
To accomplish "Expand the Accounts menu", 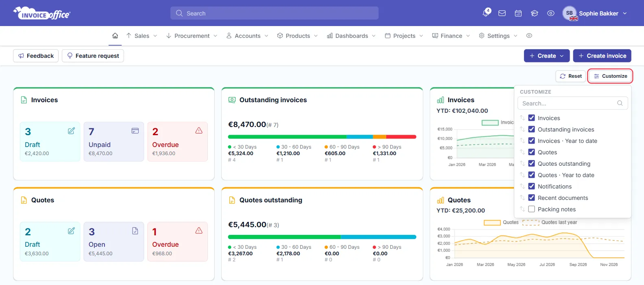I will (x=247, y=36).
